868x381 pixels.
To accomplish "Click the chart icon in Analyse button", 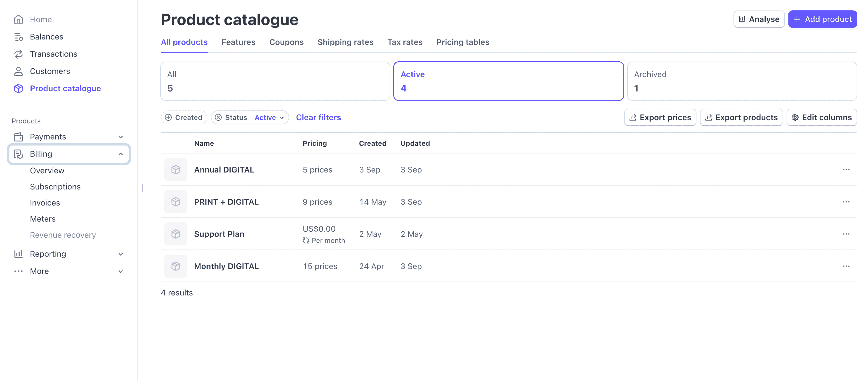I will [x=742, y=19].
